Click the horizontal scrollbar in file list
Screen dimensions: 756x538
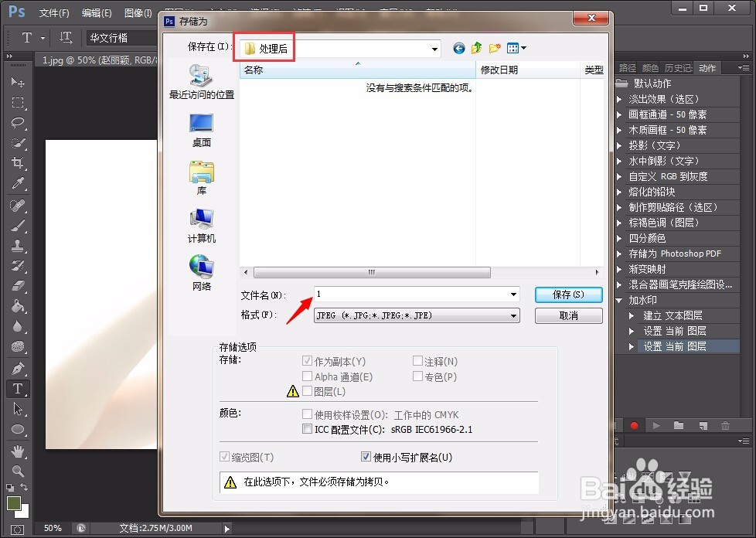(x=372, y=272)
